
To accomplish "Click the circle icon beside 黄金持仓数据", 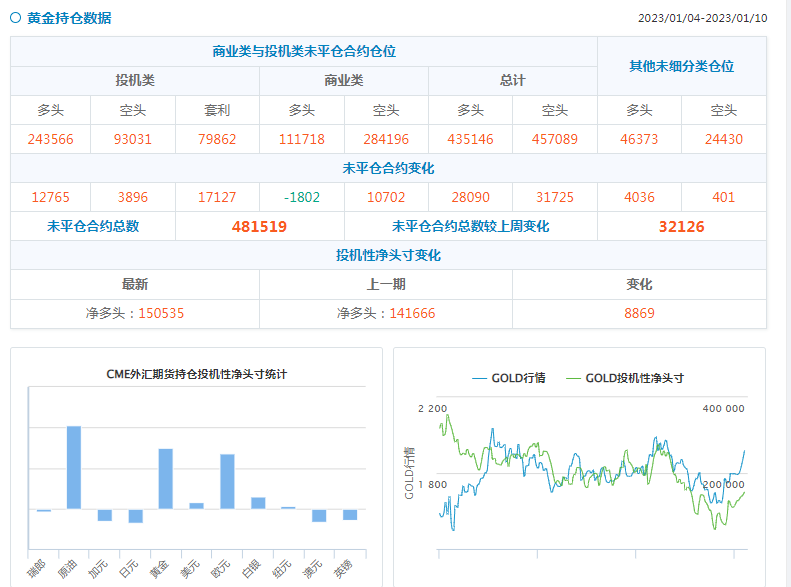I will 15,18.
